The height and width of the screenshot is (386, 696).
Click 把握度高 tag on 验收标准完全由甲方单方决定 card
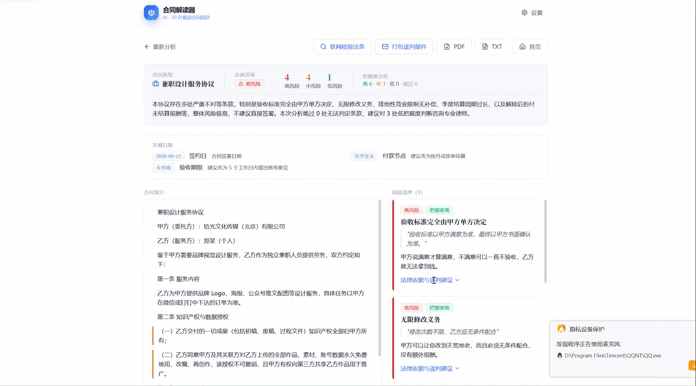(x=439, y=210)
